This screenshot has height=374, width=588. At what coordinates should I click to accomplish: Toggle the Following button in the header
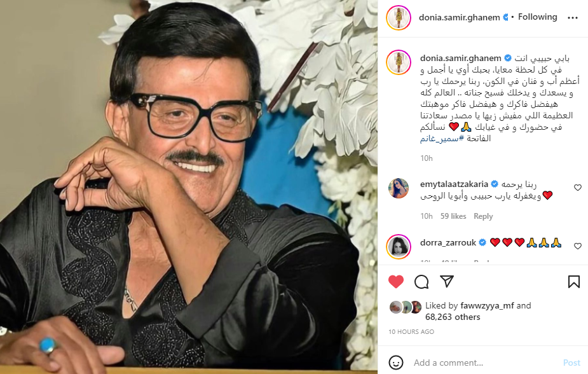point(537,17)
